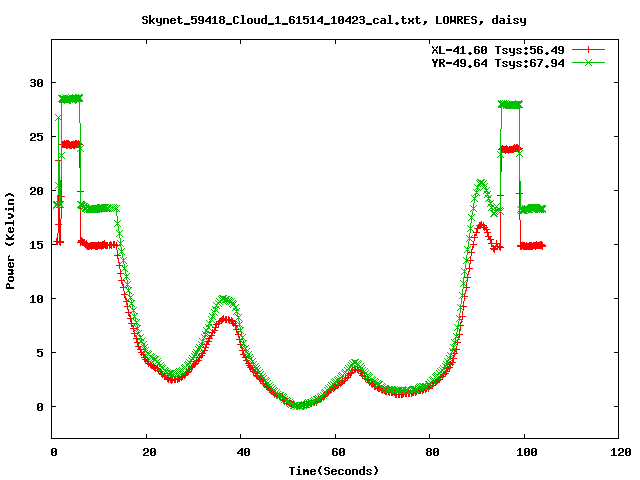Click the Time(Seconds) axis label

(333, 471)
